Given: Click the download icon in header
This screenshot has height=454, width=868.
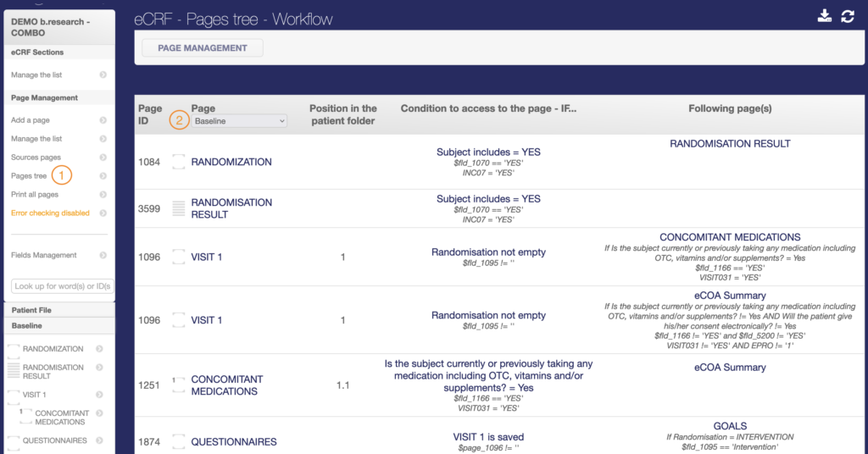Looking at the screenshot, I should pyautogui.click(x=825, y=17).
